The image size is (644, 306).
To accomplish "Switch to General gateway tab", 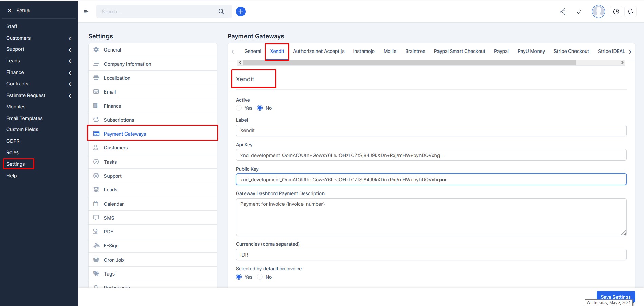I will [253, 51].
